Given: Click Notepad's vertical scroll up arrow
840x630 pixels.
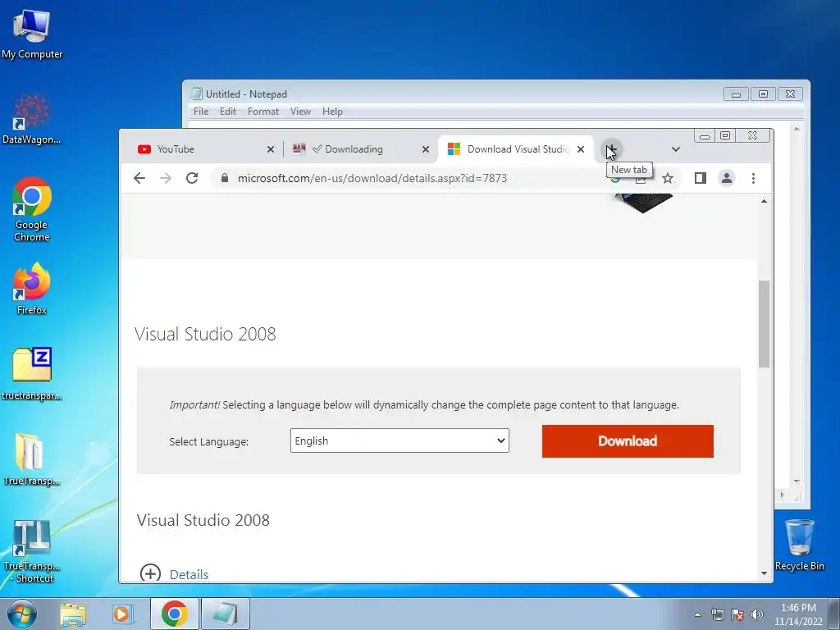Looking at the screenshot, I should pyautogui.click(x=797, y=129).
